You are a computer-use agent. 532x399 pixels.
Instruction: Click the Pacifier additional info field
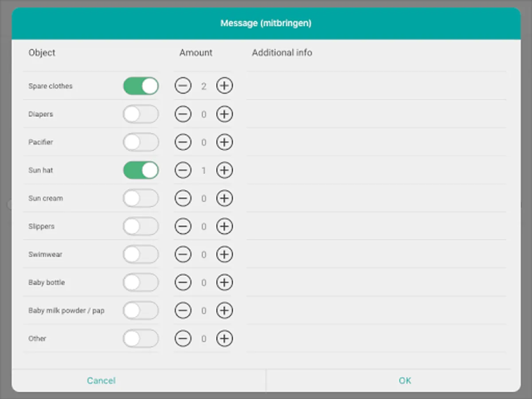coord(376,142)
